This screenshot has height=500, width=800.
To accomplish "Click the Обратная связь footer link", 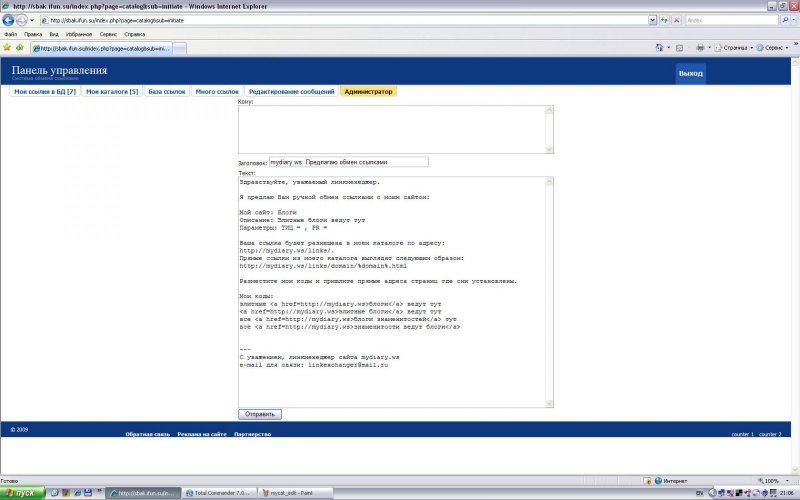I will (x=147, y=435).
